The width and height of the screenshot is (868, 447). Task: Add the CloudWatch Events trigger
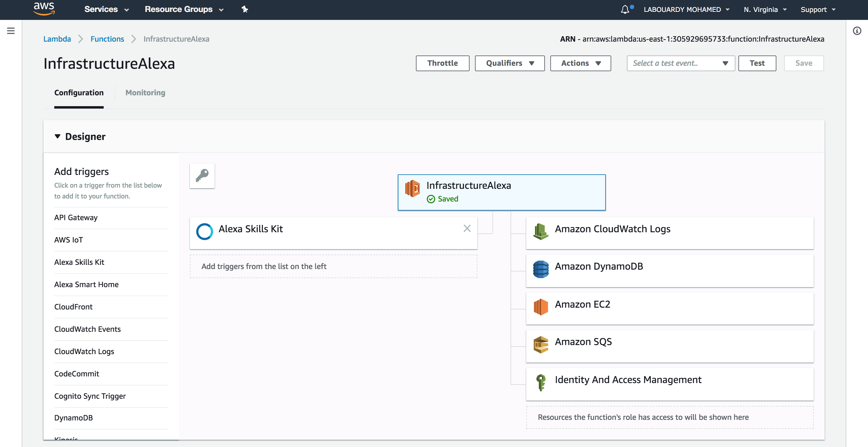tap(87, 329)
